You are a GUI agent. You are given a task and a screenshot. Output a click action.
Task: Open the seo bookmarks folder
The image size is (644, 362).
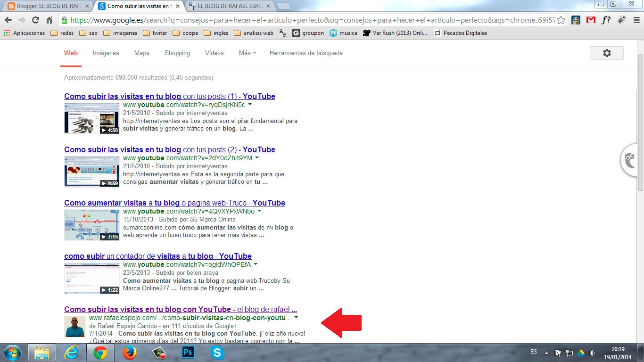coord(88,33)
